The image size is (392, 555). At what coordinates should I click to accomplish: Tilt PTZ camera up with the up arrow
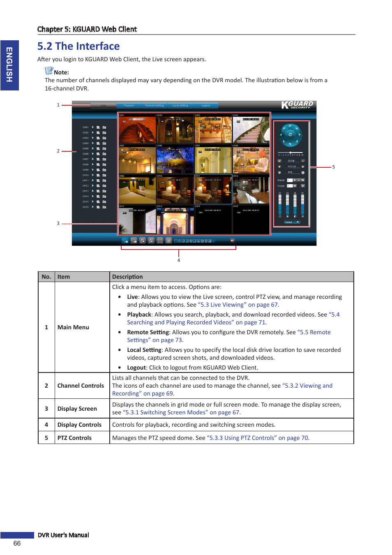[290, 125]
